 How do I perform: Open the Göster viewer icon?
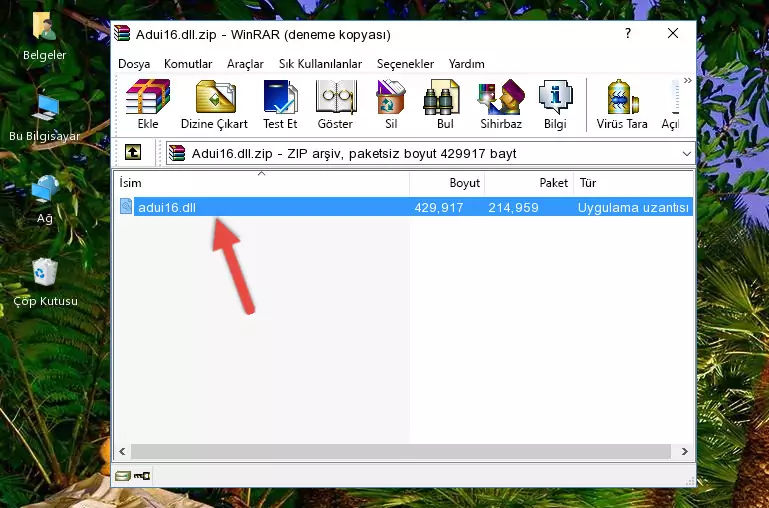(335, 104)
